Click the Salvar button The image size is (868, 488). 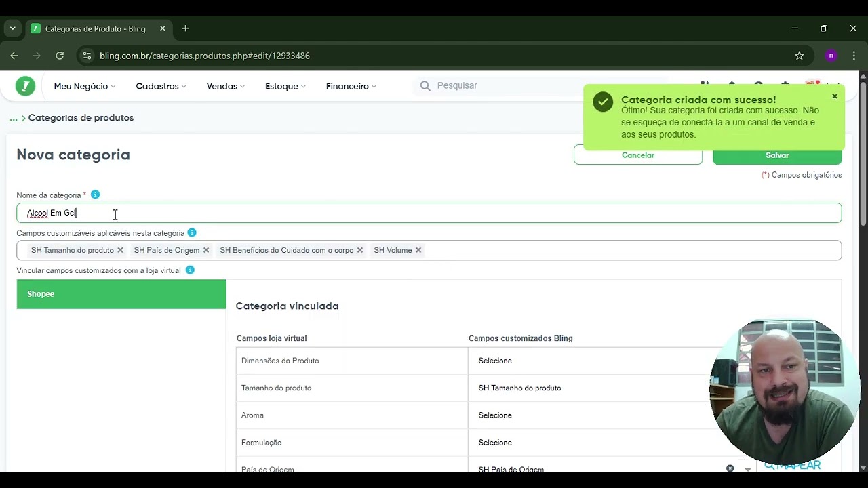[777, 155]
